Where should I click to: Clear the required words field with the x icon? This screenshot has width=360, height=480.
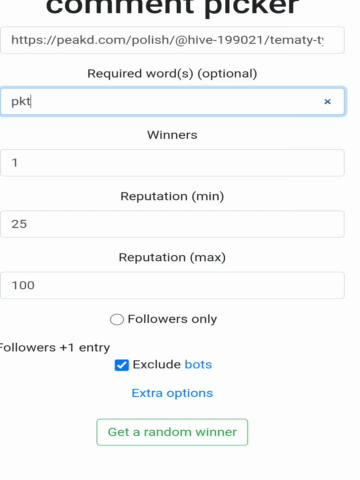point(327,102)
